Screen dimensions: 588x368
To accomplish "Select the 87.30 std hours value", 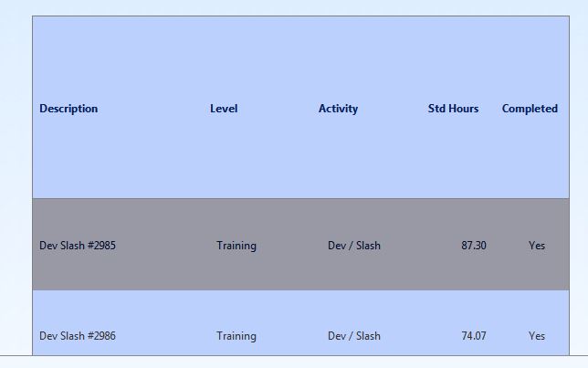I will click(x=474, y=246).
